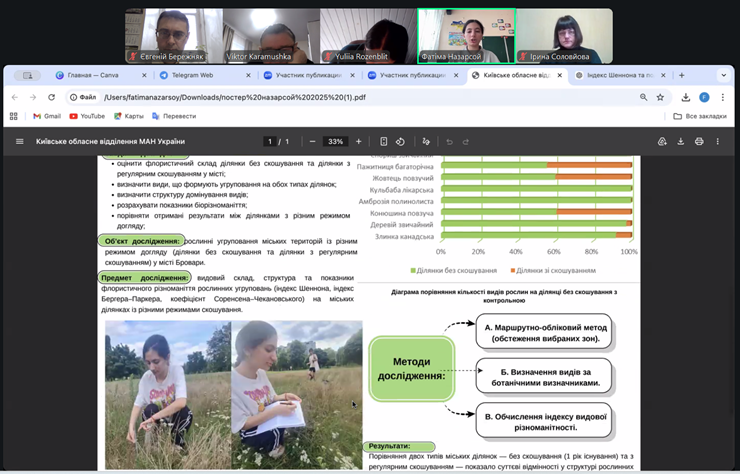The height and width of the screenshot is (474, 740).
Task: Rotate the PDF counterclockwise
Action: coord(400,141)
